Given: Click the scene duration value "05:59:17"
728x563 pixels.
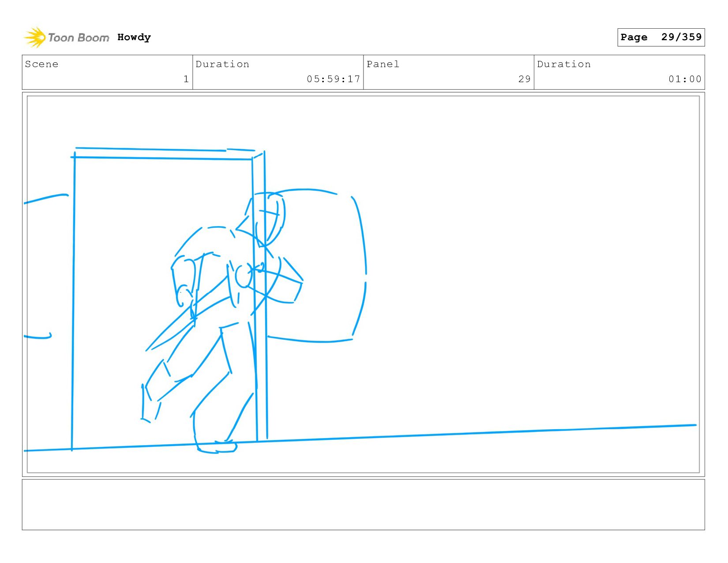Looking at the screenshot, I should pos(334,79).
